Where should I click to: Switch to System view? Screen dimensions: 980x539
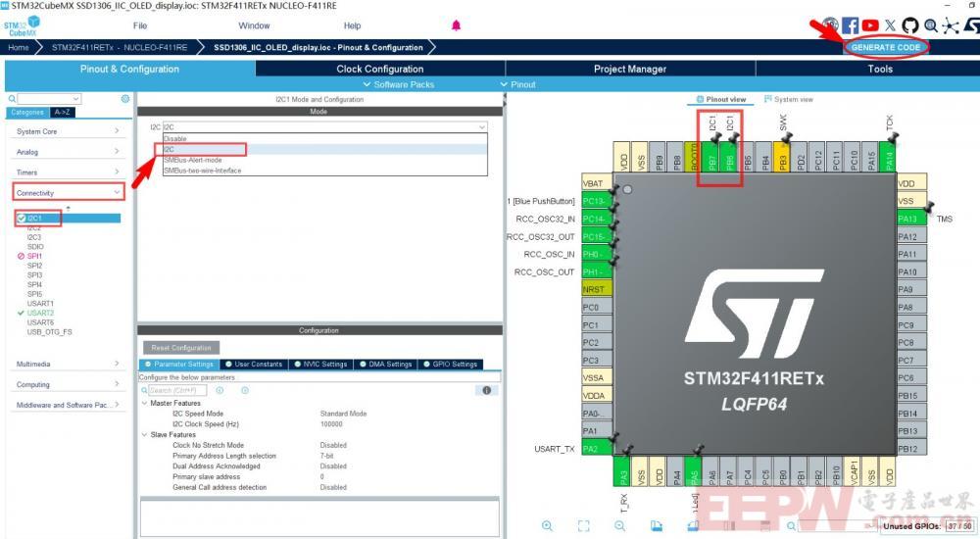click(789, 99)
